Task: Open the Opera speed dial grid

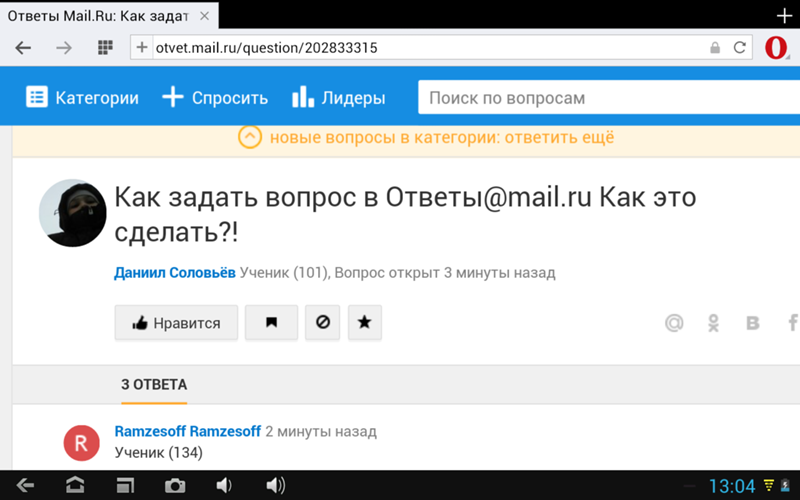Action: [x=105, y=47]
